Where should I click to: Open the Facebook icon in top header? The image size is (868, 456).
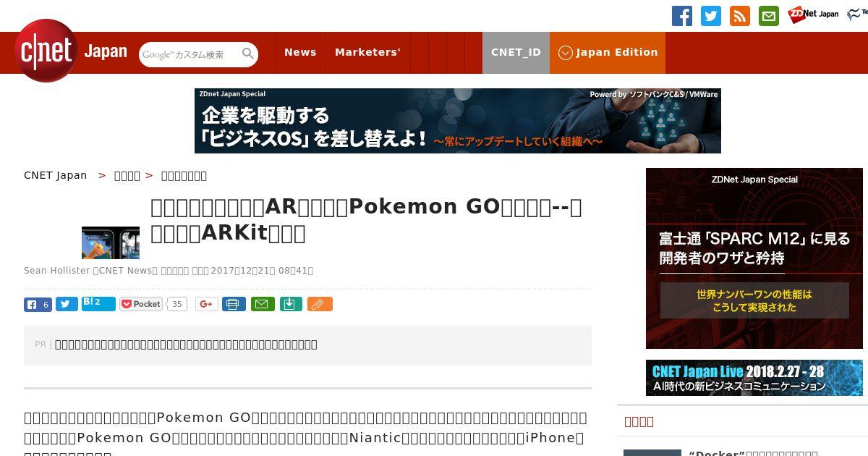682,16
